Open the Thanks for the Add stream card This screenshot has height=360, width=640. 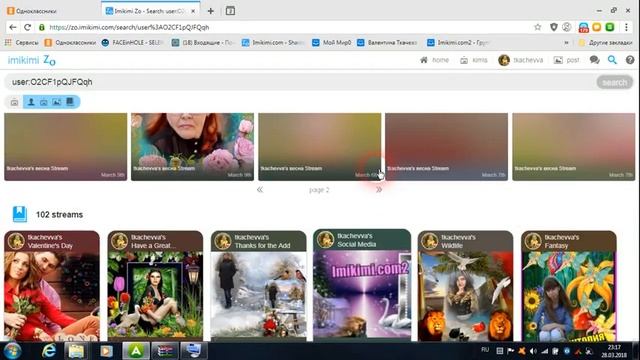coord(258,286)
